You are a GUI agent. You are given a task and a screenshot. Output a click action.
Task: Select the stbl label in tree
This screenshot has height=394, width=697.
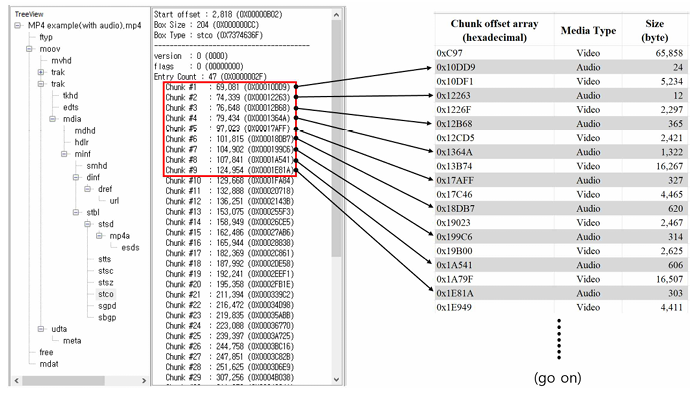[x=93, y=212]
